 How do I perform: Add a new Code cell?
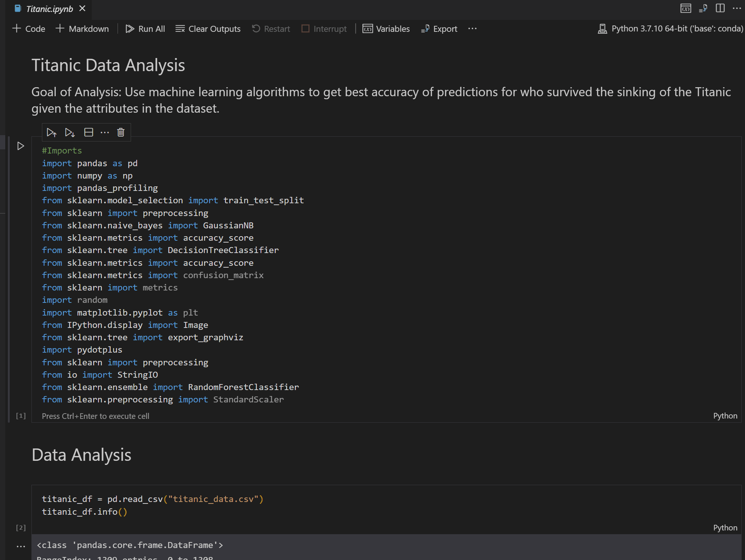29,29
